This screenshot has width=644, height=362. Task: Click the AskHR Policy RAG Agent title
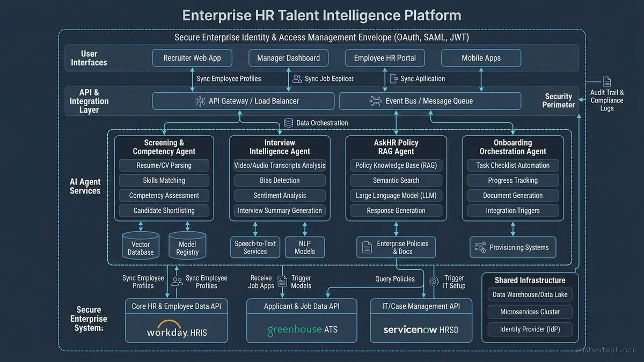click(x=396, y=147)
